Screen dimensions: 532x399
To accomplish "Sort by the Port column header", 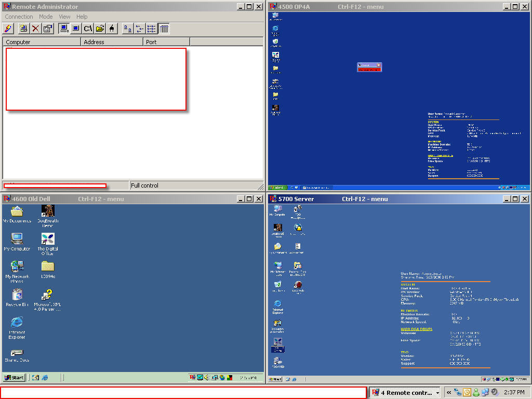I will [x=166, y=42].
